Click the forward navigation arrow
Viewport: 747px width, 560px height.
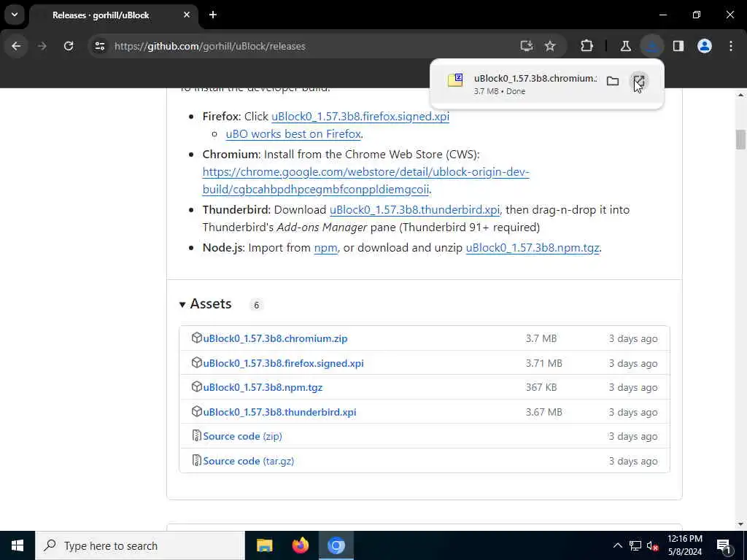tap(42, 46)
